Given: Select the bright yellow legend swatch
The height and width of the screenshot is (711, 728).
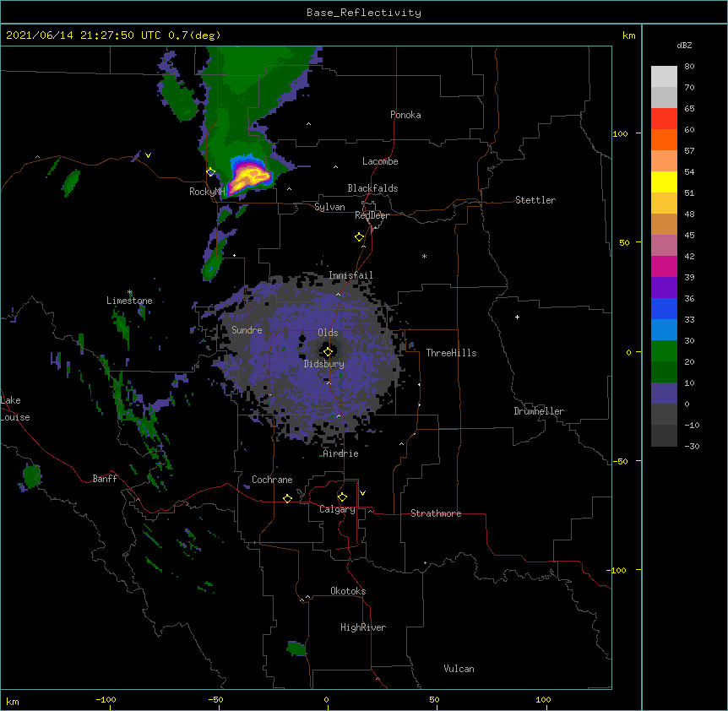Looking at the screenshot, I should point(664,182).
